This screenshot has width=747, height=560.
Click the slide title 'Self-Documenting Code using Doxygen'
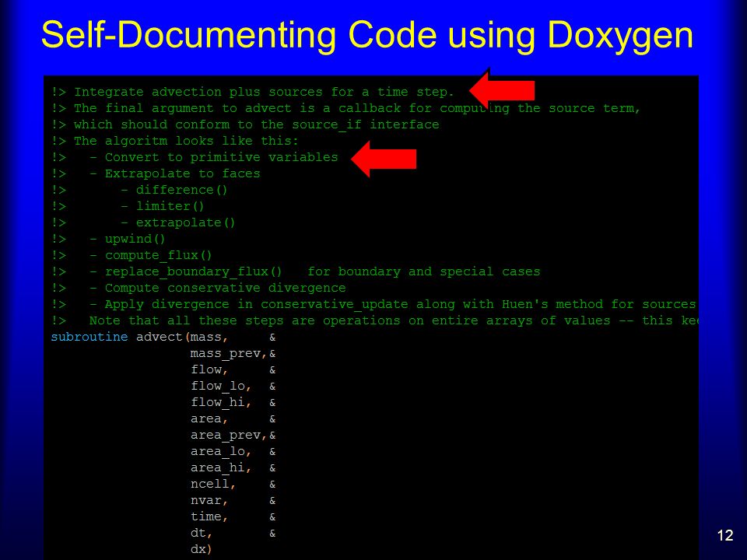pyautogui.click(x=366, y=37)
